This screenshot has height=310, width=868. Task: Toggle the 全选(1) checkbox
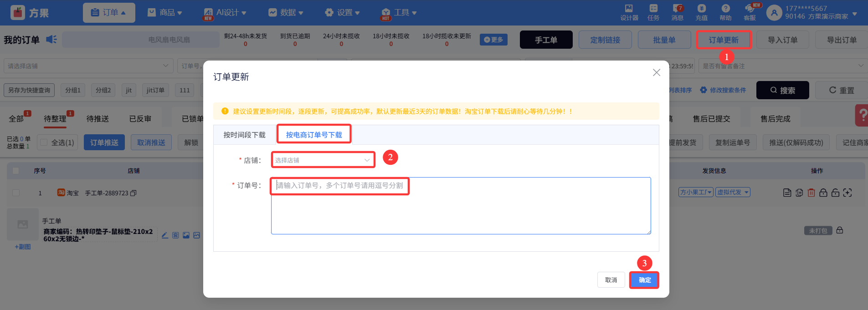(44, 142)
